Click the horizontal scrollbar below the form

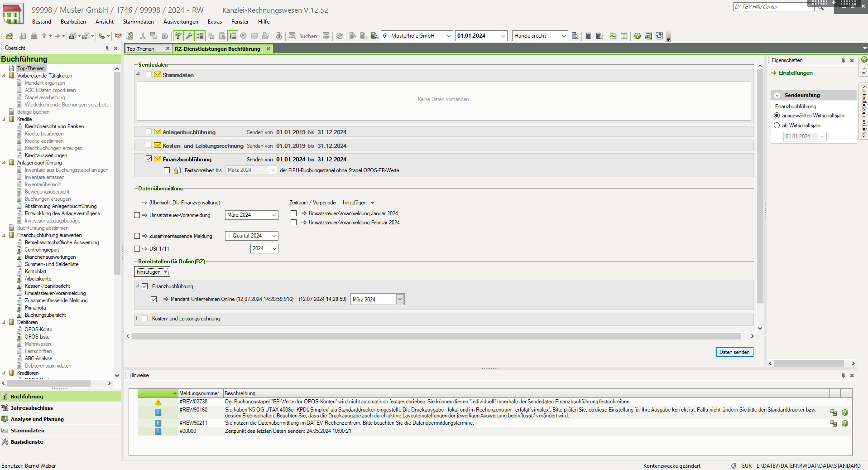[436, 336]
